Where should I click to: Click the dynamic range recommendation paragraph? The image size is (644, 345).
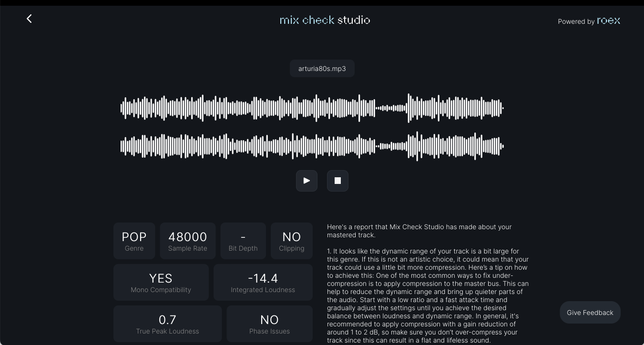point(428,296)
